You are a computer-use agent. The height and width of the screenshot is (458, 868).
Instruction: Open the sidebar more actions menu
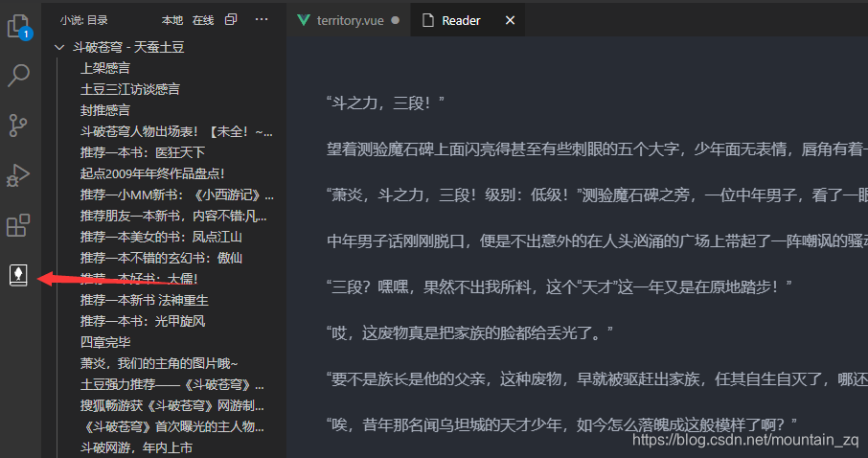[x=262, y=20]
